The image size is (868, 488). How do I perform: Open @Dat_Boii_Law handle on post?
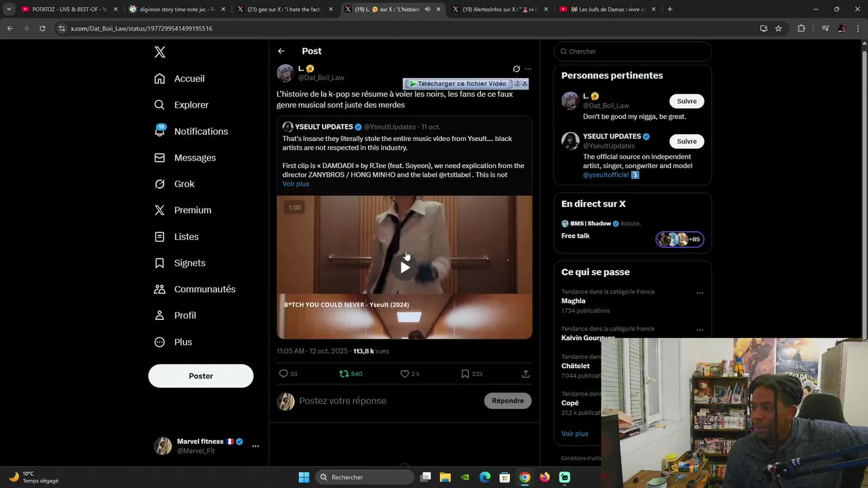pyautogui.click(x=321, y=78)
